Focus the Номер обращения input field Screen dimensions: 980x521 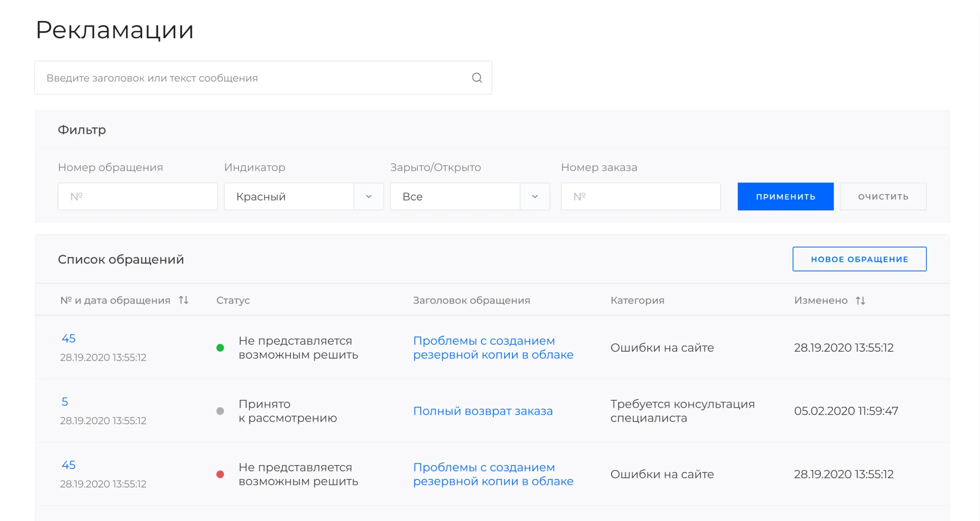coord(138,197)
